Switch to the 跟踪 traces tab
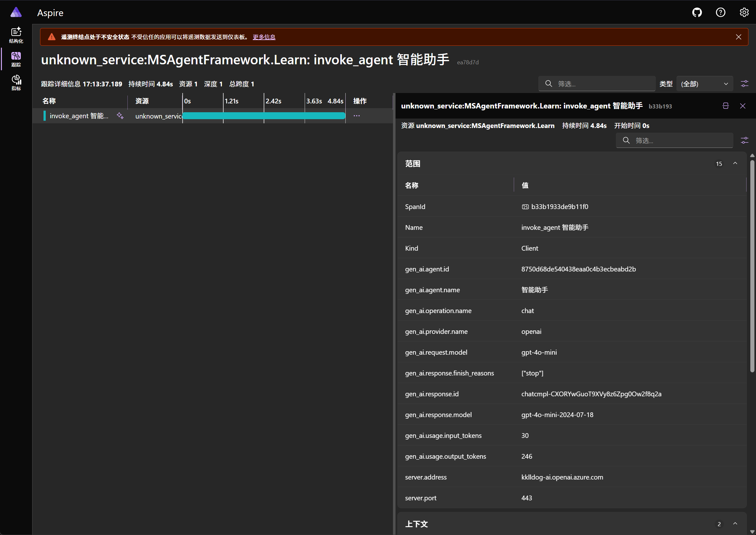Image resolution: width=756 pixels, height=535 pixels. click(x=16, y=59)
